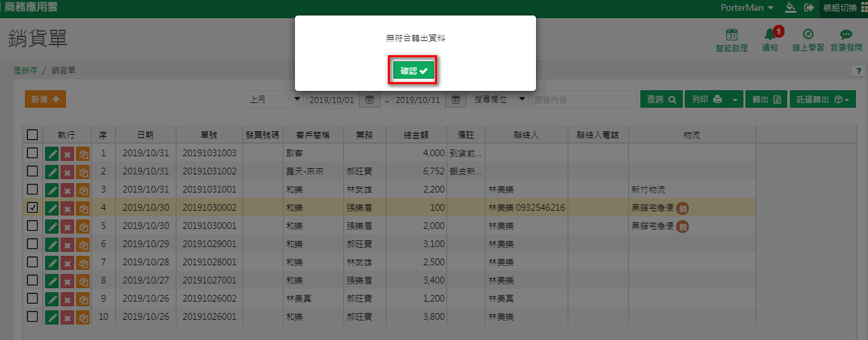Click the logout arrow icon
This screenshot has height=340, width=868.
pos(809,7)
